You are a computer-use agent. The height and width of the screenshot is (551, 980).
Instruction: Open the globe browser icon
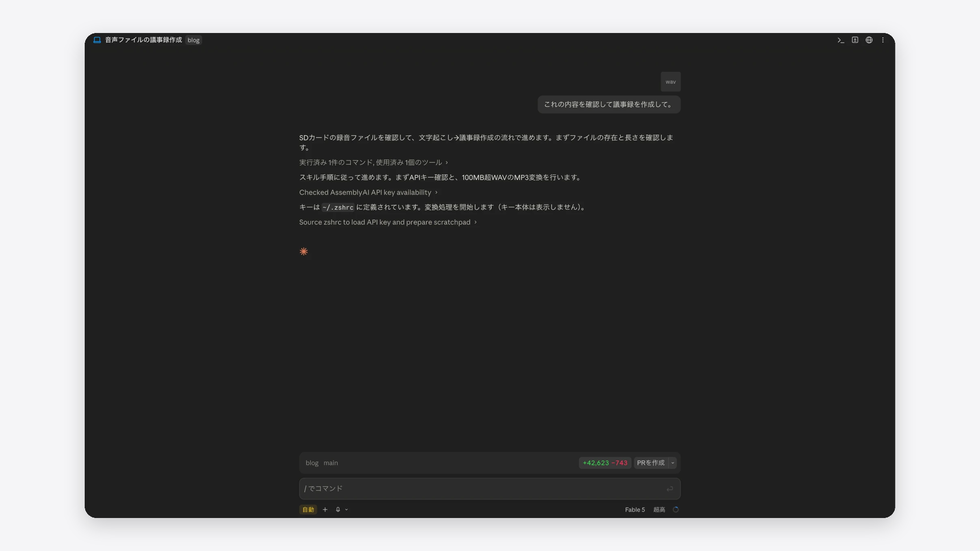pyautogui.click(x=869, y=40)
